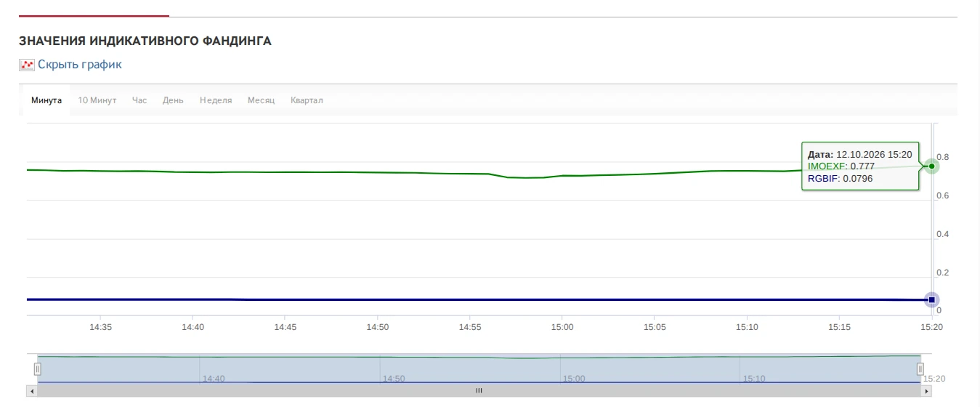Select the Неделя interval tab
The width and height of the screenshot is (980, 407).
[x=216, y=100]
